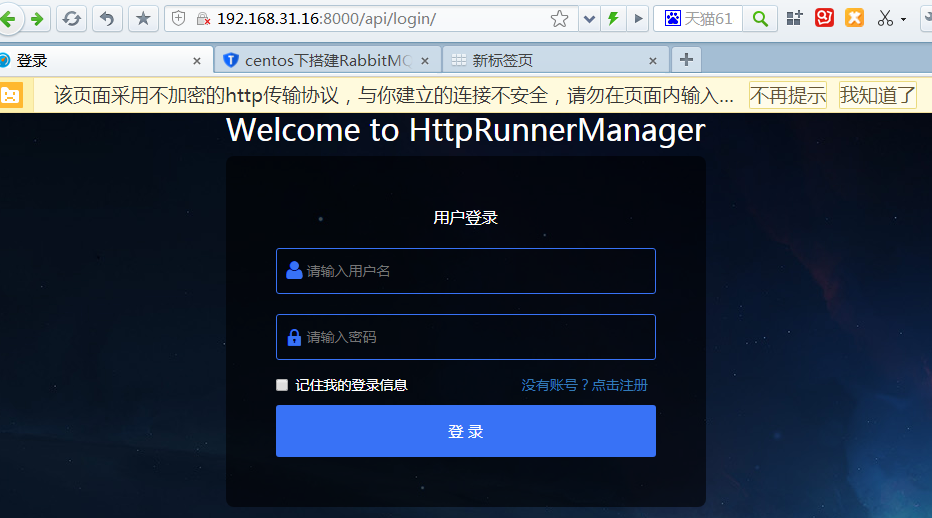The height and width of the screenshot is (518, 932).
Task: Switch to the 新标签页 tab
Action: (x=556, y=61)
